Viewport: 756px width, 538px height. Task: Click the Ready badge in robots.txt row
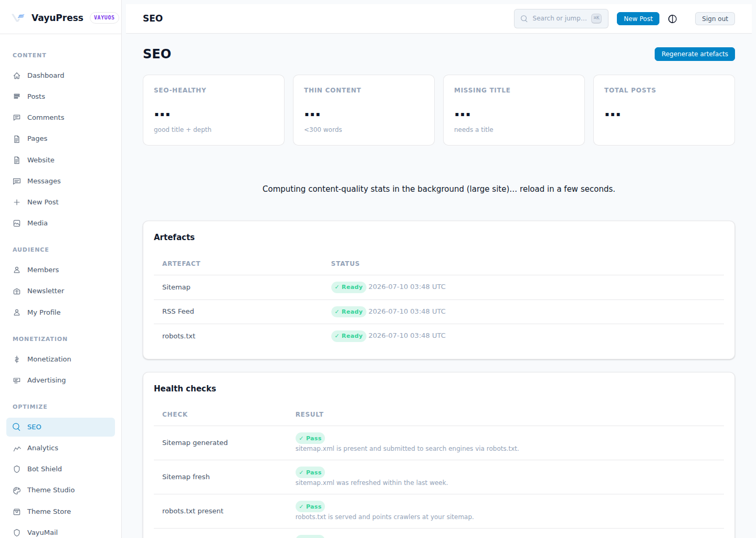pos(349,336)
